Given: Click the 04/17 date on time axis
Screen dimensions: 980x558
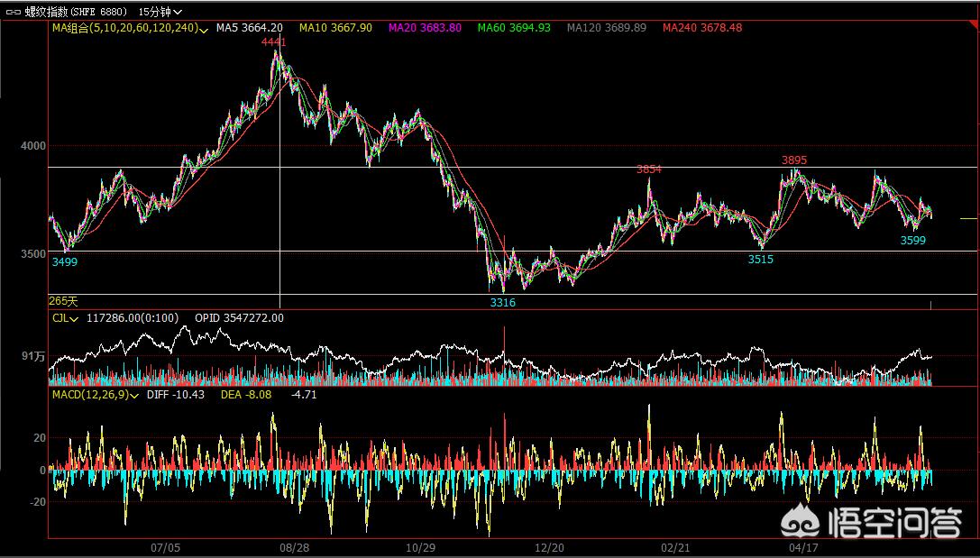Looking at the screenshot, I should pos(803,548).
